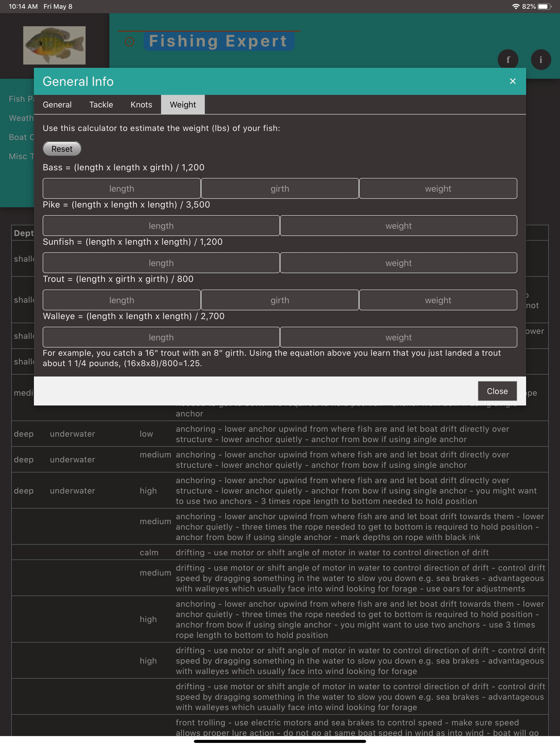
Task: Tap the sunfish logo image
Action: (x=54, y=45)
